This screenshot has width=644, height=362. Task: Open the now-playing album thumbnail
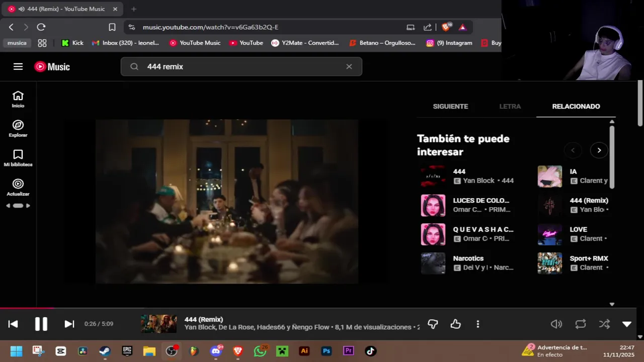(x=158, y=324)
